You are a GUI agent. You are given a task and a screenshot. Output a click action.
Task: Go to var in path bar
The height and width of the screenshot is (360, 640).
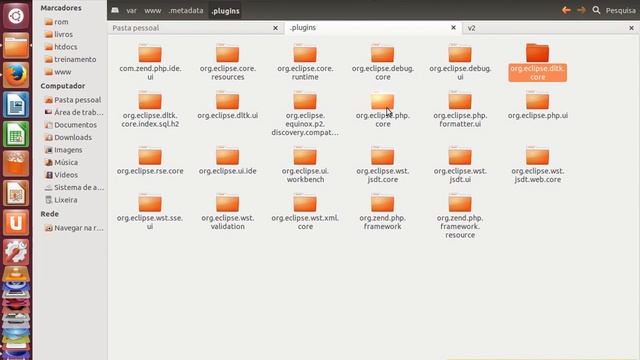[x=131, y=11]
